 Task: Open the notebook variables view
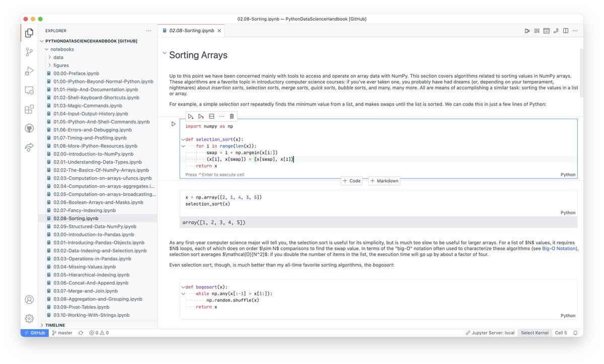pos(547,31)
